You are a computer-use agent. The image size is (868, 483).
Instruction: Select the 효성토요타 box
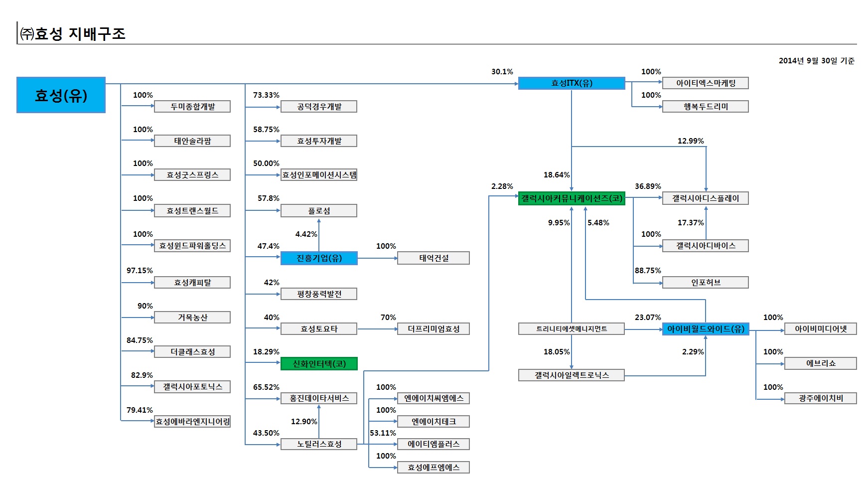(x=319, y=329)
